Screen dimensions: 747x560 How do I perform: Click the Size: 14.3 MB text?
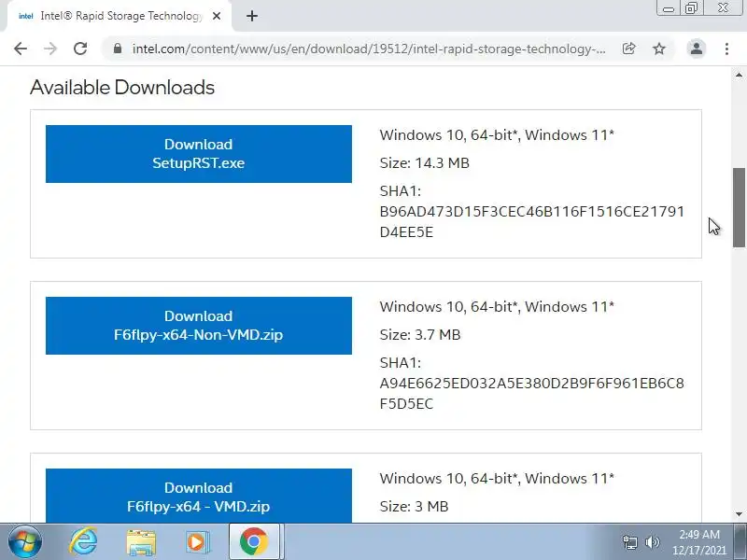tap(425, 162)
